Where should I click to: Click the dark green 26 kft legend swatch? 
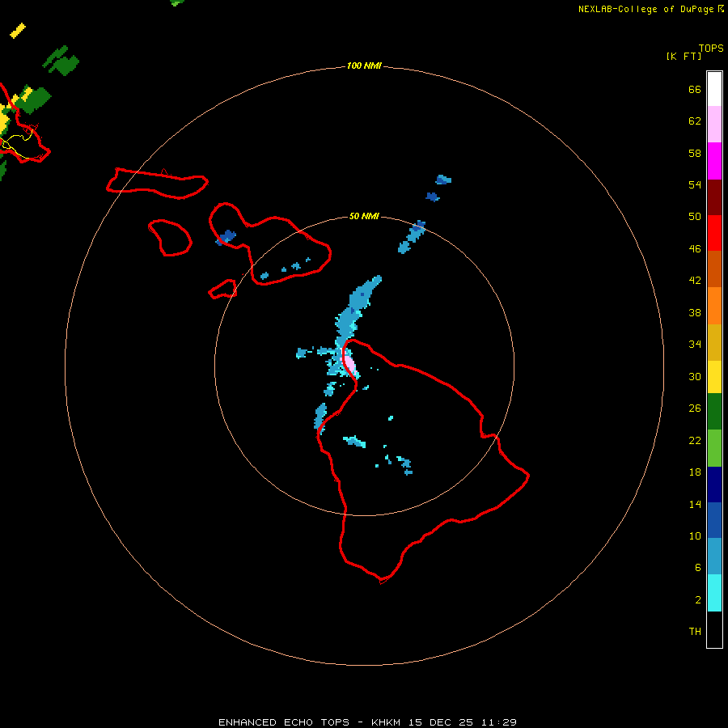714,412
